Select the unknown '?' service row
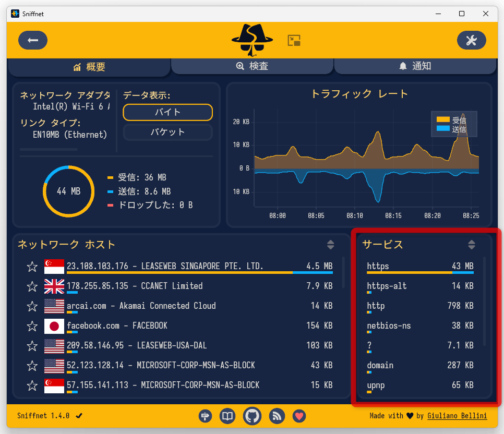The width and height of the screenshot is (504, 434). pyautogui.click(x=420, y=346)
